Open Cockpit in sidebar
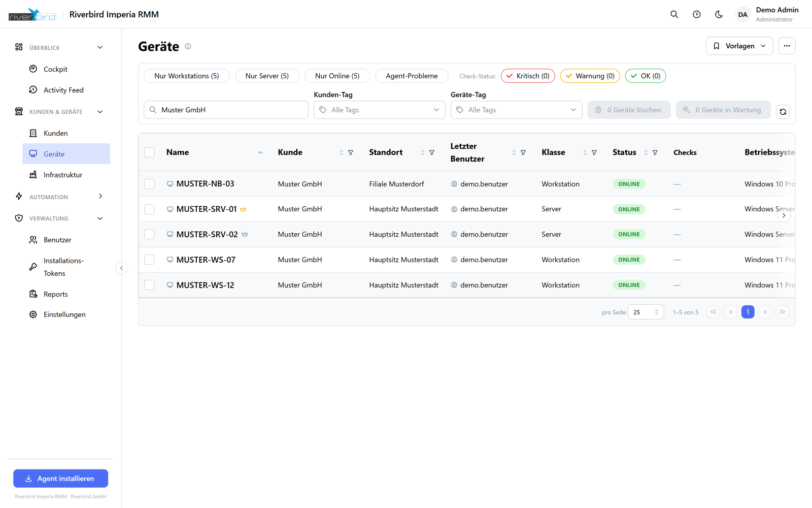Image resolution: width=812 pixels, height=508 pixels. (66, 69)
